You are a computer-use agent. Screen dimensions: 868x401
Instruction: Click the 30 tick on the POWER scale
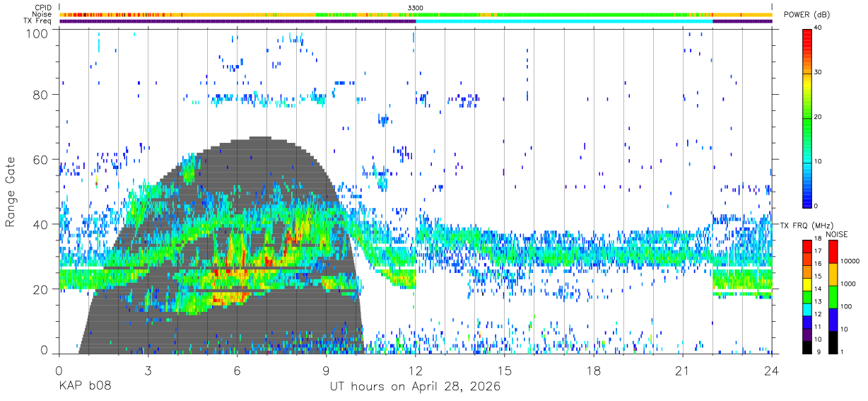819,73
